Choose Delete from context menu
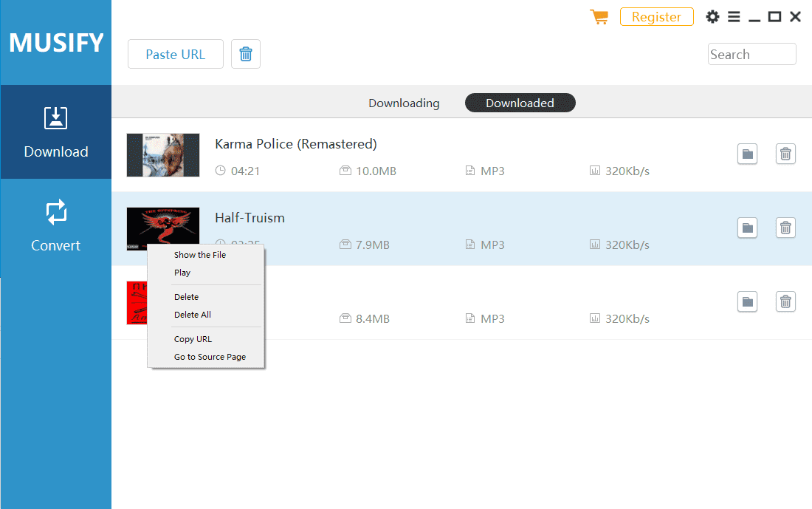The width and height of the screenshot is (812, 509). pyautogui.click(x=187, y=297)
